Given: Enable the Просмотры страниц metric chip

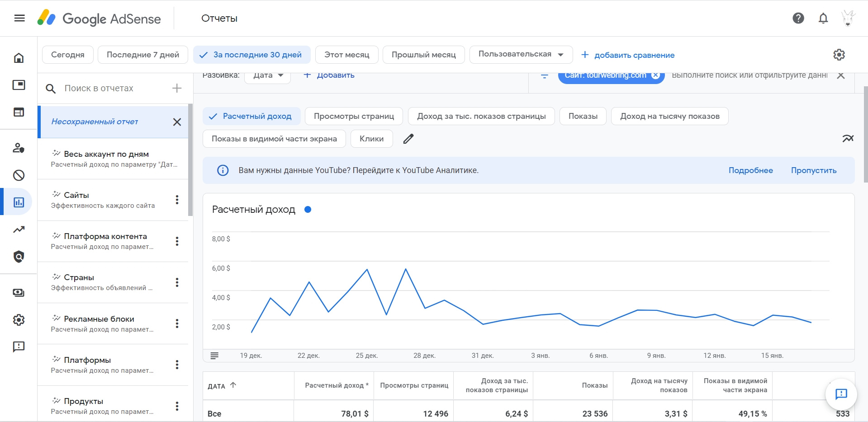Looking at the screenshot, I should pyautogui.click(x=354, y=116).
